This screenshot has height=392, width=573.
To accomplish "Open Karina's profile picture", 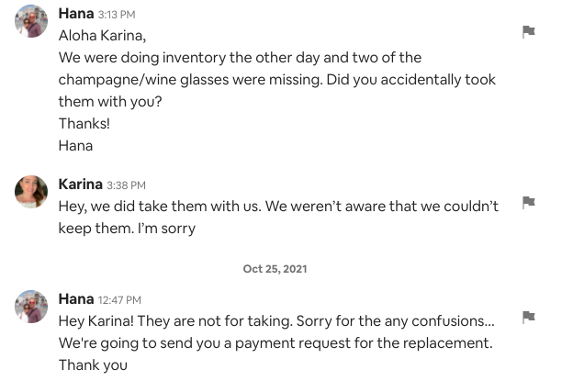I will (31, 192).
